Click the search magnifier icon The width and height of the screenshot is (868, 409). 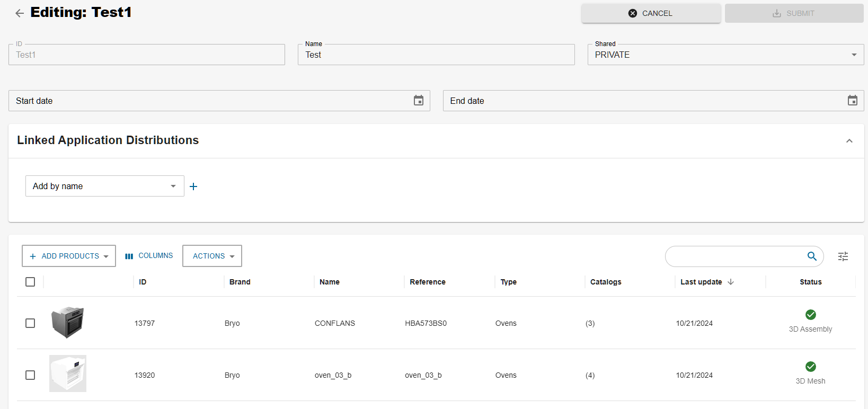[x=812, y=256]
